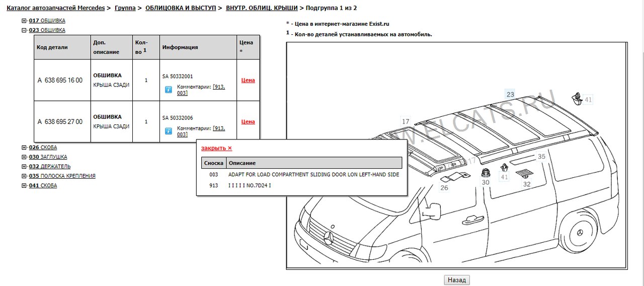The width and height of the screenshot is (644, 286).
Task: Select callout 32 on the diagram
Action: tap(527, 184)
